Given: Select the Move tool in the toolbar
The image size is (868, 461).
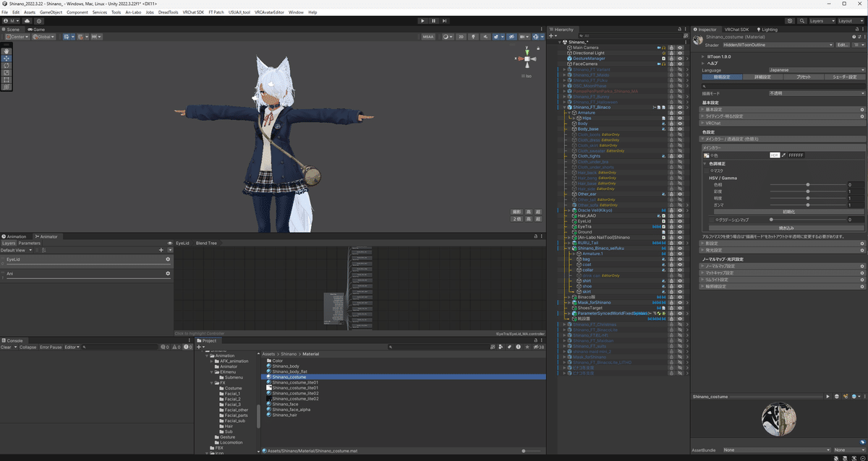Looking at the screenshot, I should click(7, 59).
